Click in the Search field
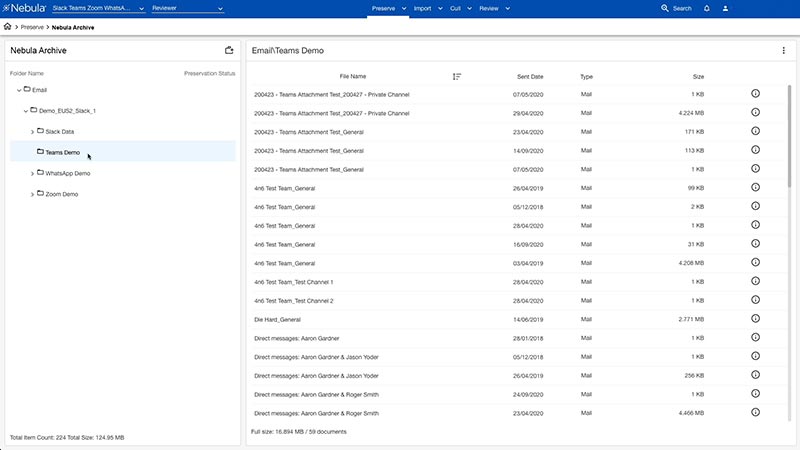The image size is (800, 450). (682, 9)
